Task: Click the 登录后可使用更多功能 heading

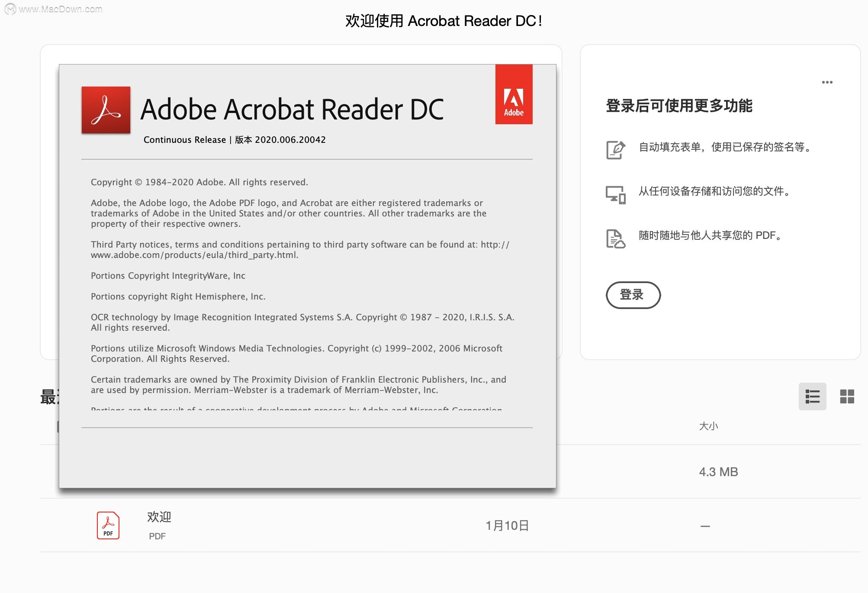Action: click(x=679, y=106)
